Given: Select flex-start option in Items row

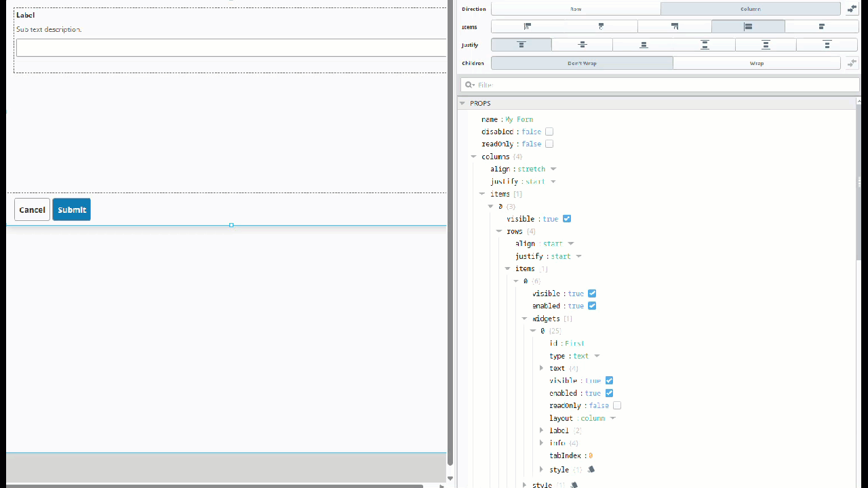Looking at the screenshot, I should click(528, 26).
